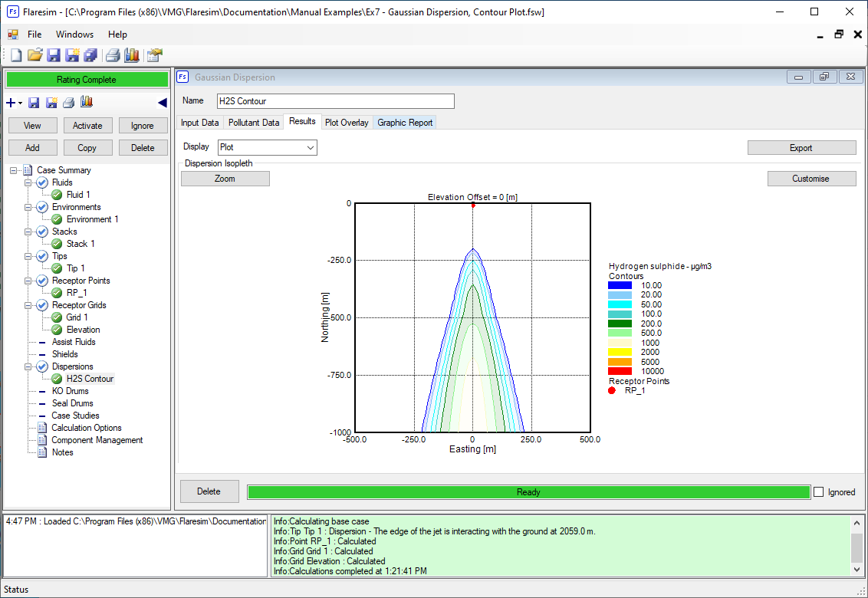Click the green check icon beside RP_1 in the tree

pos(57,292)
